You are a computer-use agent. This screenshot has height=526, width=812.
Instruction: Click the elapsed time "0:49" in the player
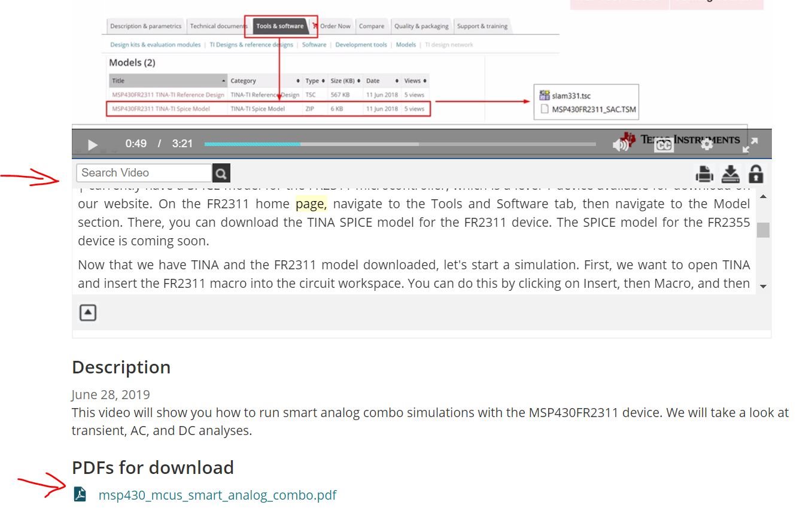[x=136, y=144]
